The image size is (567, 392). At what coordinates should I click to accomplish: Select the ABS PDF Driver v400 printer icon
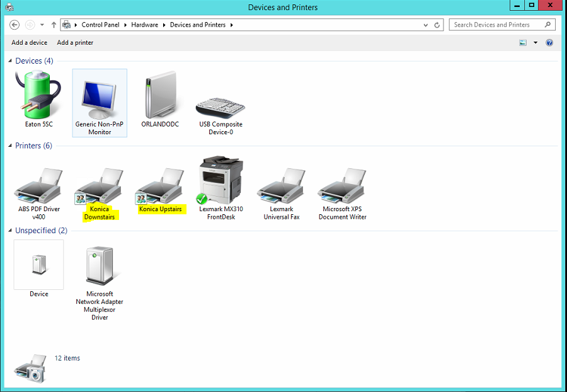click(38, 185)
